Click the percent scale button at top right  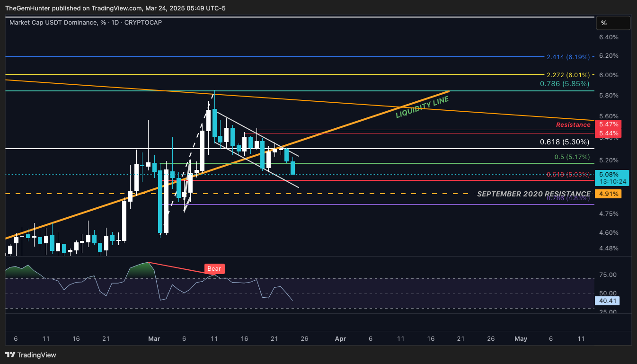[x=613, y=23]
